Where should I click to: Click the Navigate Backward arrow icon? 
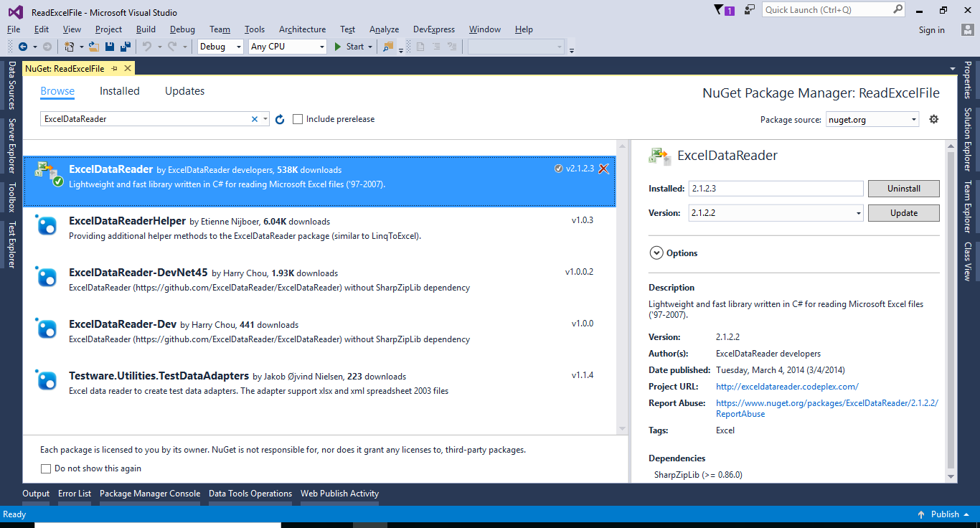click(x=22, y=47)
